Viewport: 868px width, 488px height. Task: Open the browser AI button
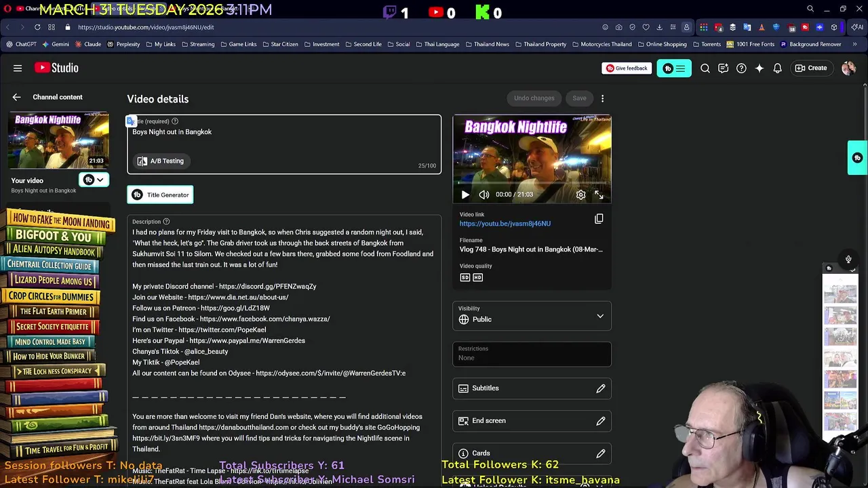point(857,27)
